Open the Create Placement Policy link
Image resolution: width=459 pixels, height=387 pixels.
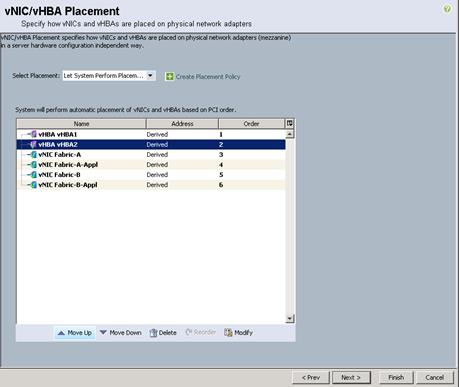208,77
